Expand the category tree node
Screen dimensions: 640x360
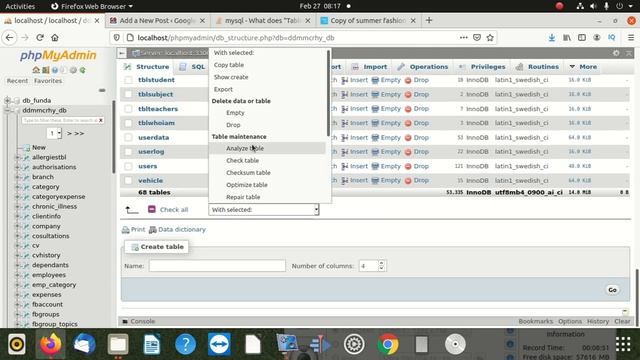coord(18,187)
